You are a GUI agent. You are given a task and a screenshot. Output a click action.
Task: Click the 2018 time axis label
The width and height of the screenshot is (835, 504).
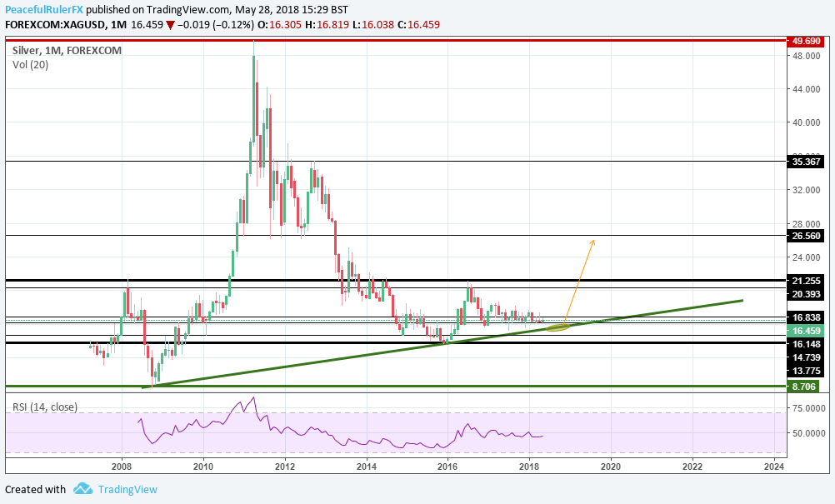tap(529, 467)
